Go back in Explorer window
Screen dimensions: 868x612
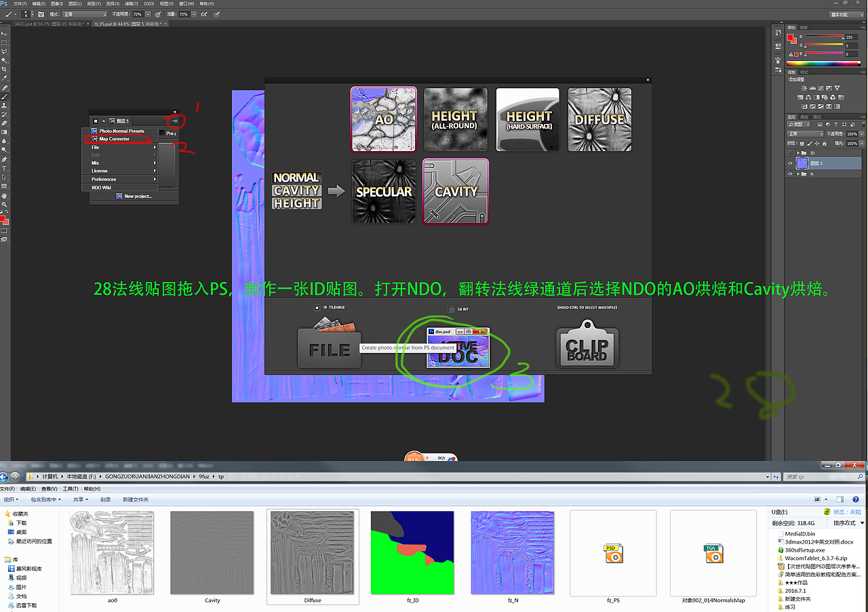pos(4,476)
